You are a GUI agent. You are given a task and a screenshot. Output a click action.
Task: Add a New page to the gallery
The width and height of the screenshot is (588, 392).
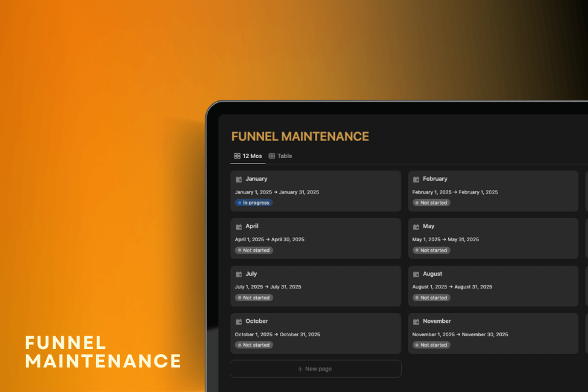[x=315, y=369]
